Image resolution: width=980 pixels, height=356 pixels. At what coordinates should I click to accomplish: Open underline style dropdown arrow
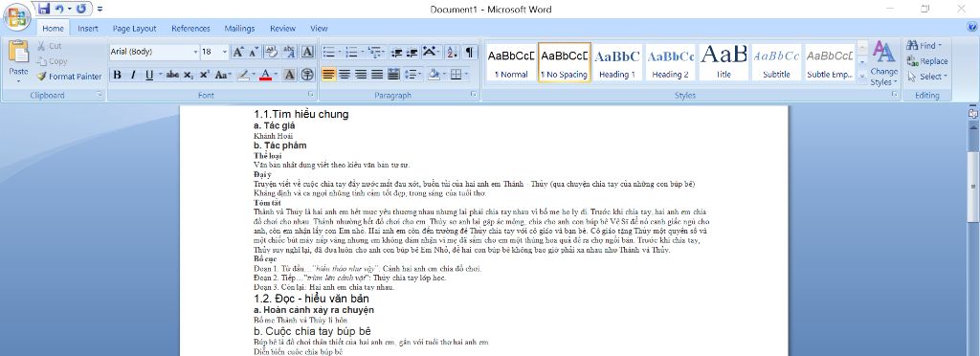[x=160, y=75]
